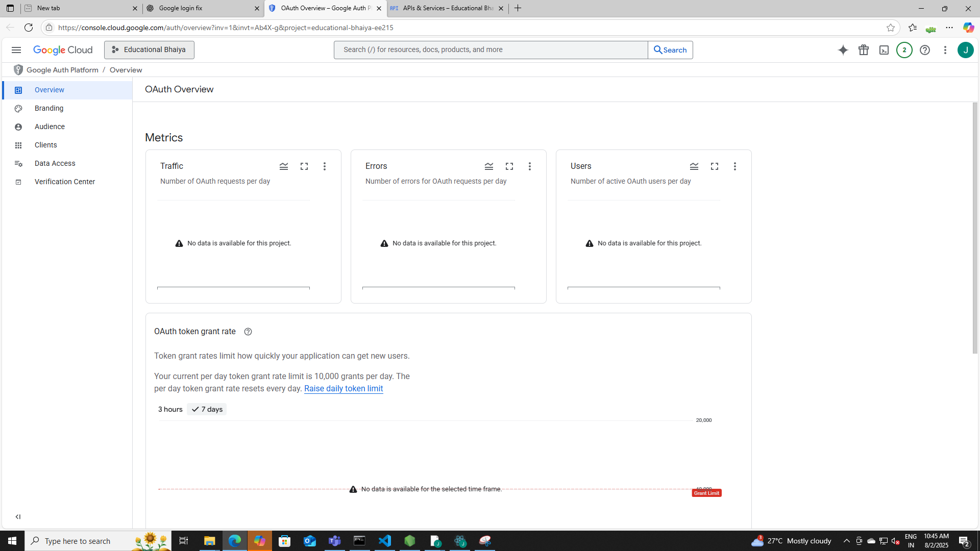
Task: Open more options for Users chart
Action: pos(734,166)
